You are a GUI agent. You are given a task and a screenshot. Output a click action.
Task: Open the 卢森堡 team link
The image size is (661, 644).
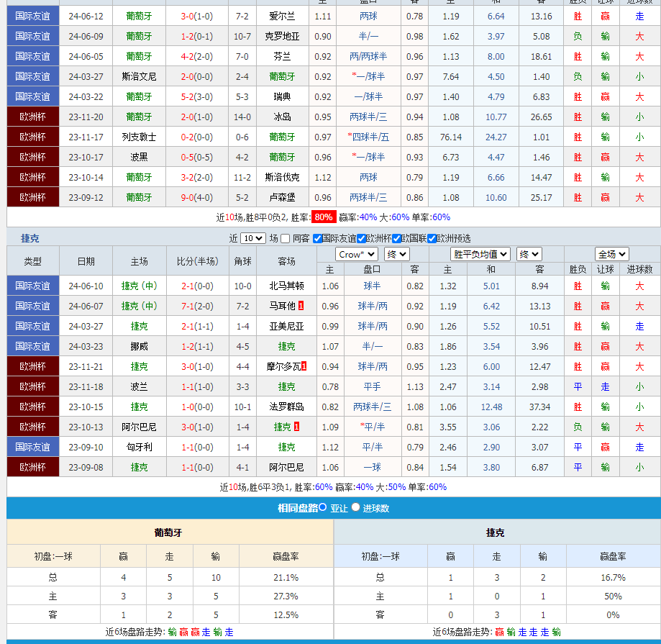tap(282, 197)
